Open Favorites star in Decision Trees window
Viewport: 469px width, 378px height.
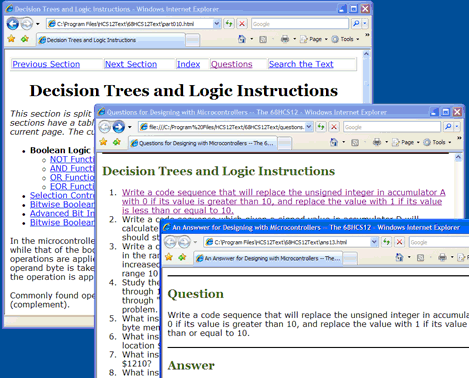coord(11,39)
